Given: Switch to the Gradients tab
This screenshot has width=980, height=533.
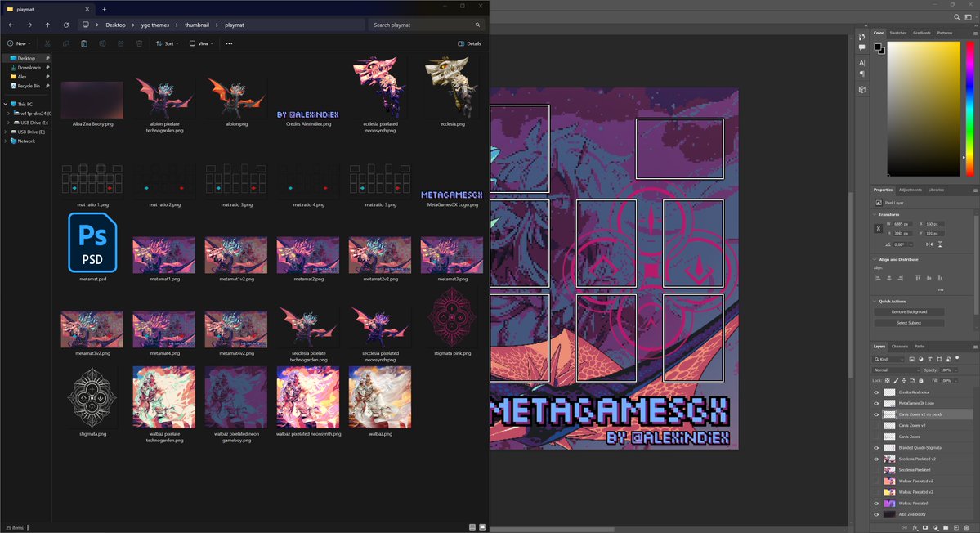Looking at the screenshot, I should click(x=921, y=33).
